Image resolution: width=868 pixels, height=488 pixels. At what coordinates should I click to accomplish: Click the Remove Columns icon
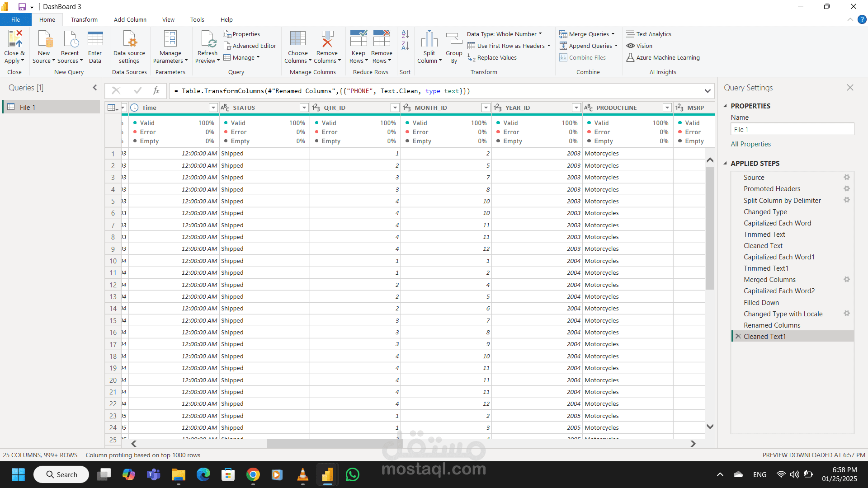[327, 39]
